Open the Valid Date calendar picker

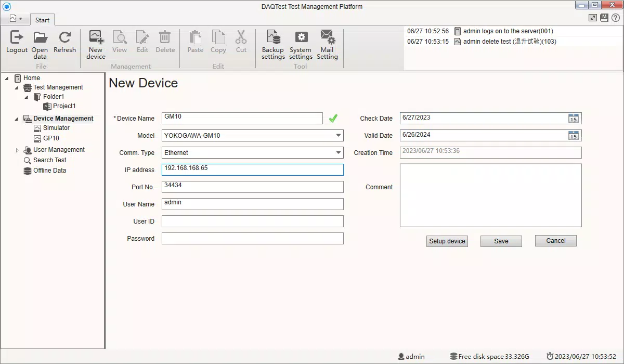[x=573, y=136]
